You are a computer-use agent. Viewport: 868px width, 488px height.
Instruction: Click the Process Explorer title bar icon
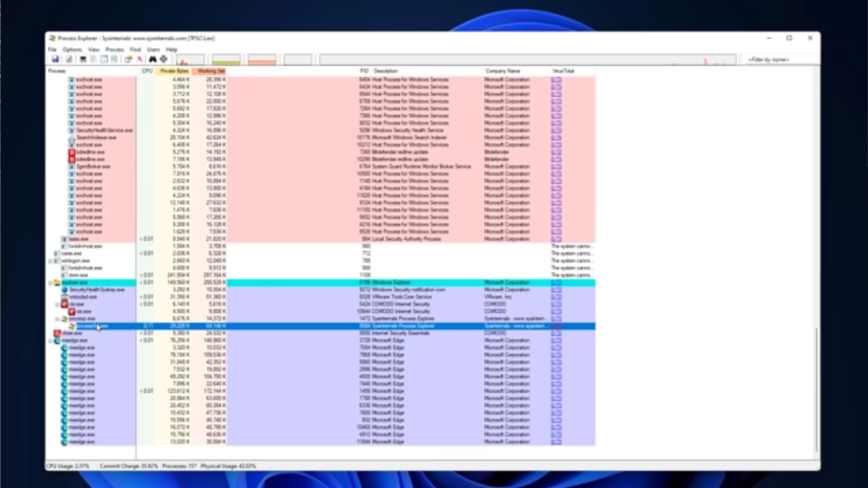(52, 38)
